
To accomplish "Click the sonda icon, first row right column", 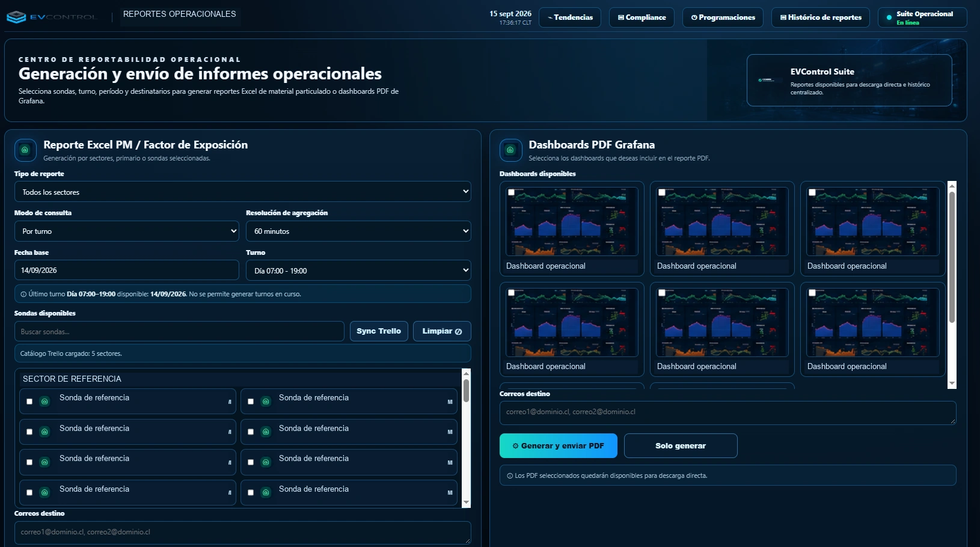I will click(x=266, y=402).
